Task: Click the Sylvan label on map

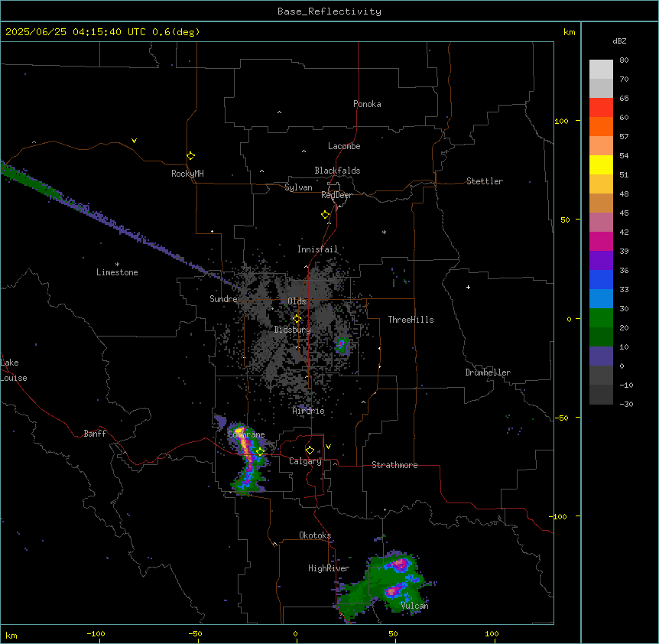Action: [x=298, y=187]
